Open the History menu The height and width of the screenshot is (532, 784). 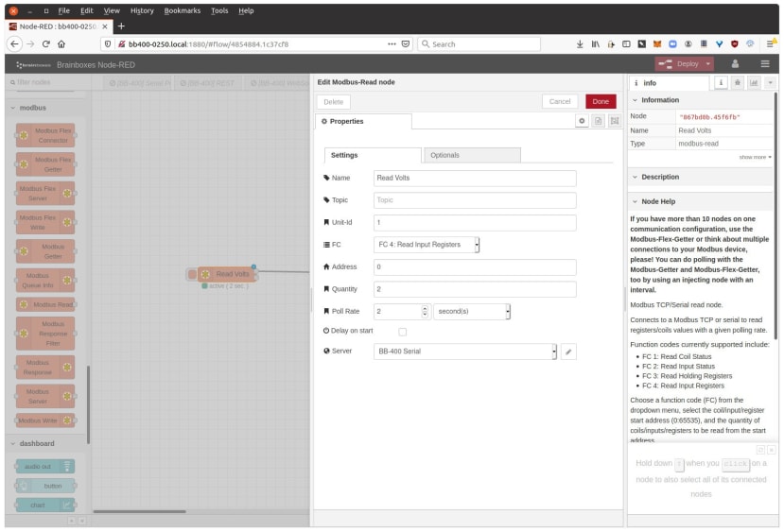pos(142,10)
